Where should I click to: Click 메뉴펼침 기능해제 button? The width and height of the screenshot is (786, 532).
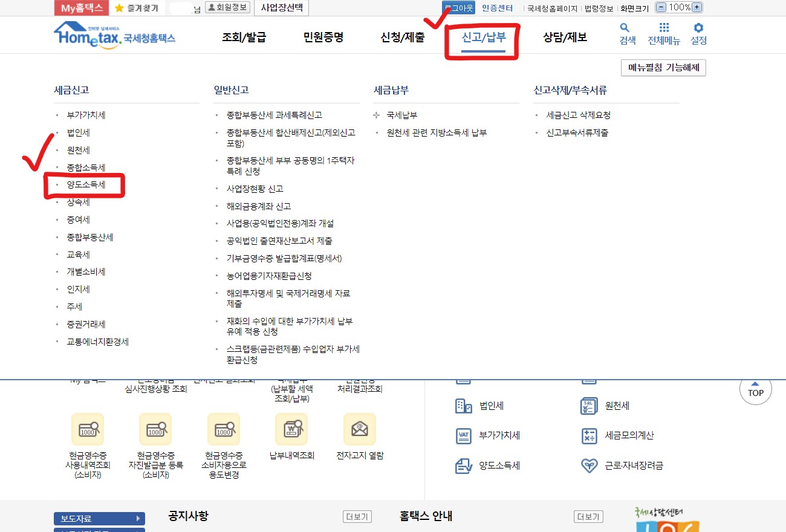(663, 68)
